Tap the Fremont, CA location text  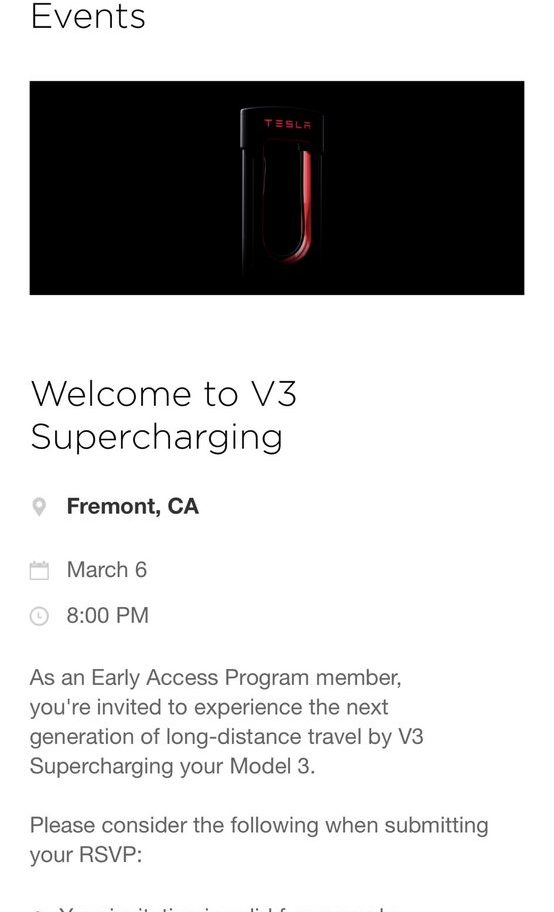133,506
